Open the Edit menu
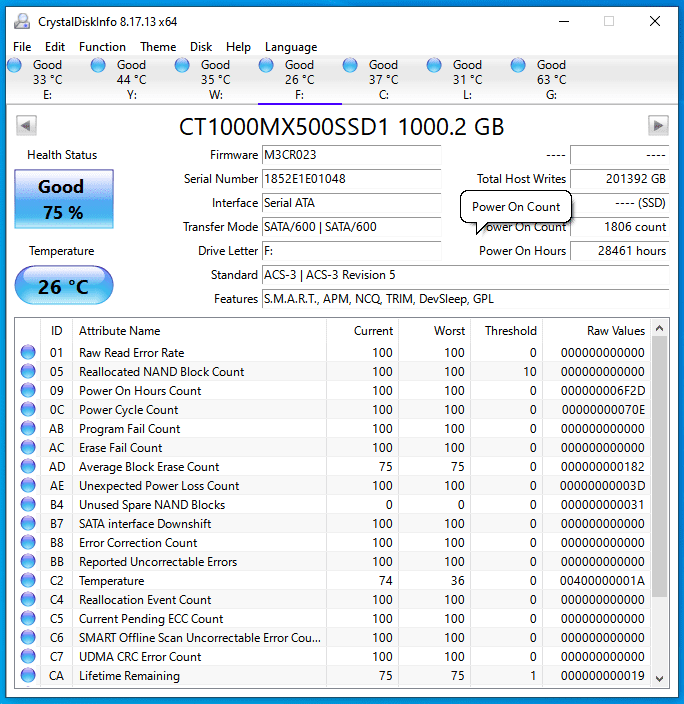Screen dimensions: 684x704 click(55, 47)
